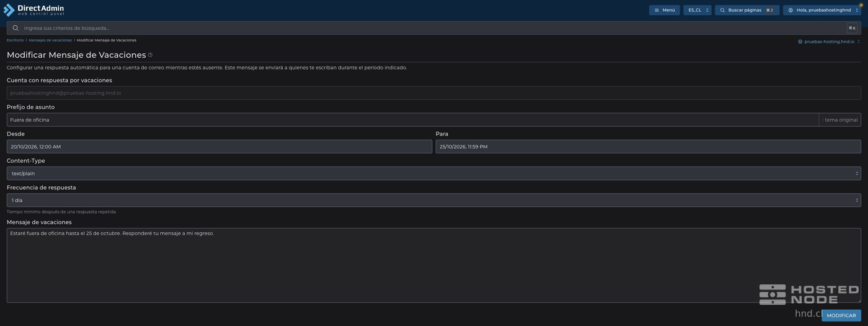The image size is (868, 326).
Task: Open the Frecuencia de respuesta dropdown
Action: (433, 200)
